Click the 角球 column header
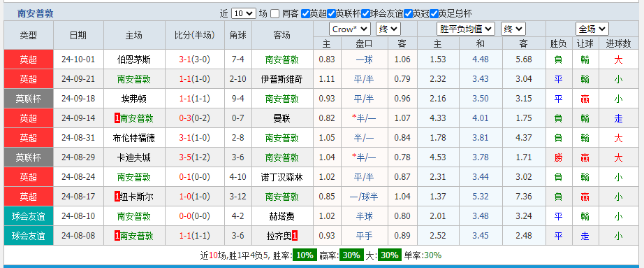644x268 pixels. (x=238, y=36)
